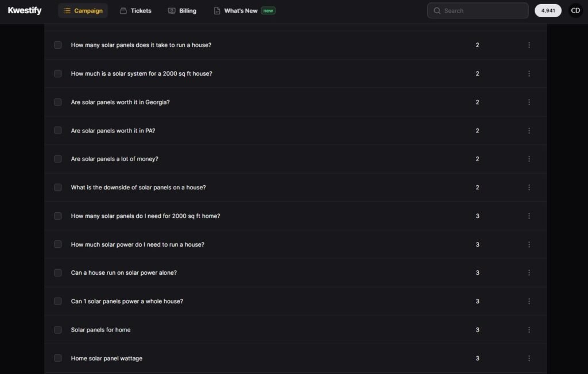Click the 4,941 credits badge

[548, 10]
